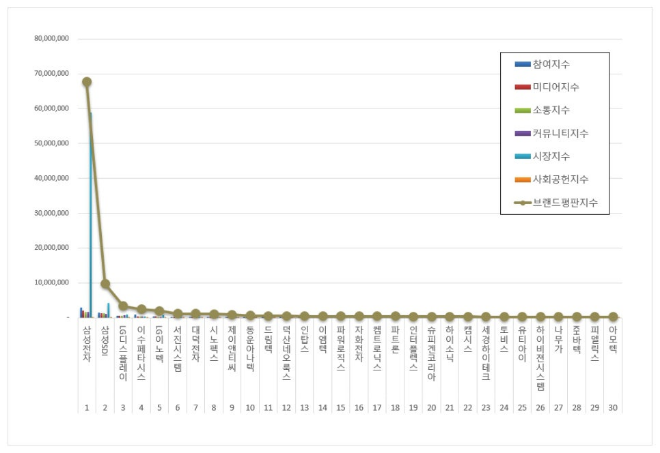Click the 삼성전자 brand reputation peak point
660x453 pixels.
tap(87, 82)
